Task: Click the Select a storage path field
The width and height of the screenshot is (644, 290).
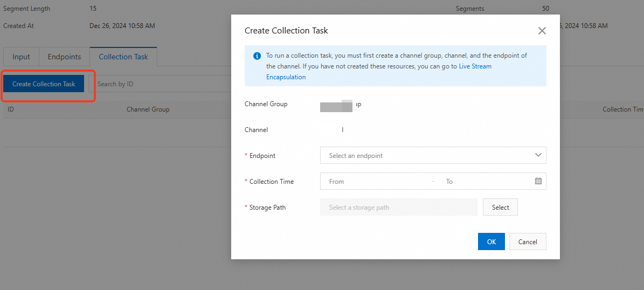Action: (398, 208)
